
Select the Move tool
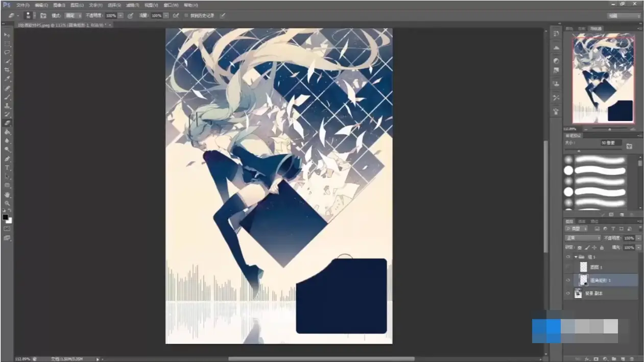7,35
